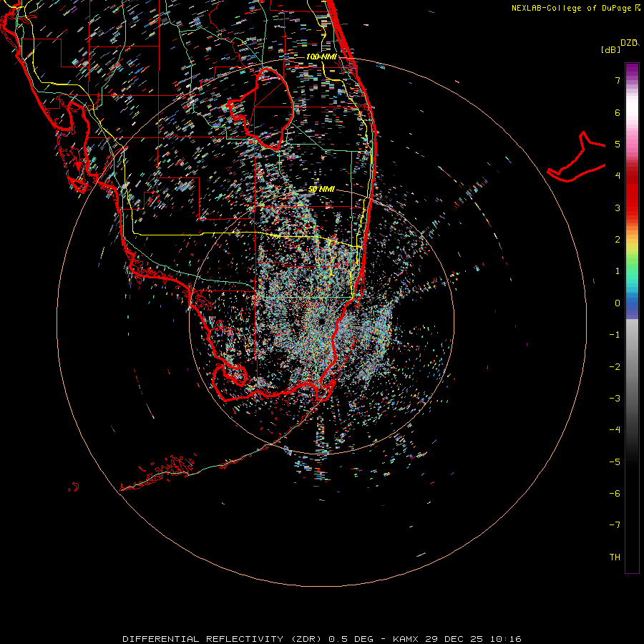Click the -3 tick label on the scale
Viewport: 644px width, 644px height.
click(615, 399)
